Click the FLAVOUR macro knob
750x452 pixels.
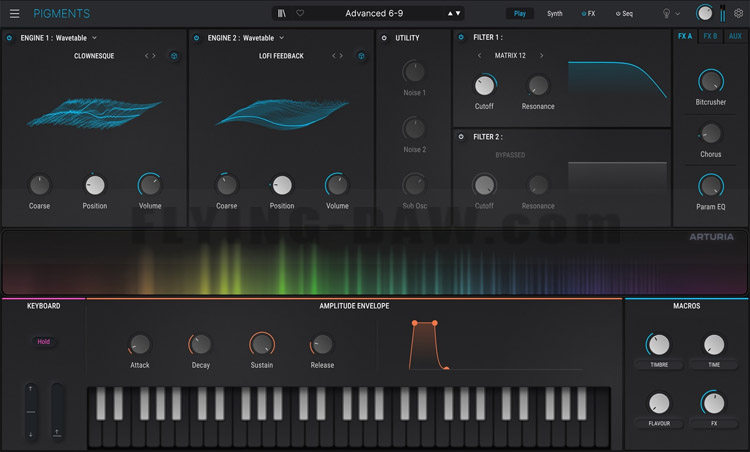point(659,403)
